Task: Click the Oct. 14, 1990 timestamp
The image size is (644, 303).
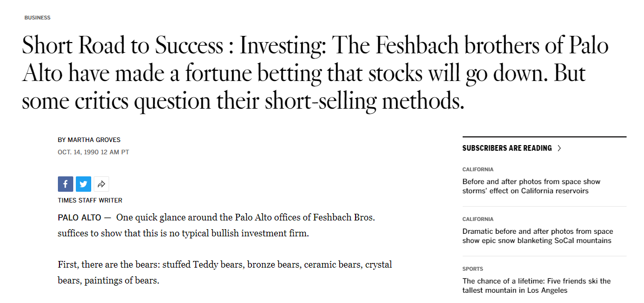Action: [93, 152]
